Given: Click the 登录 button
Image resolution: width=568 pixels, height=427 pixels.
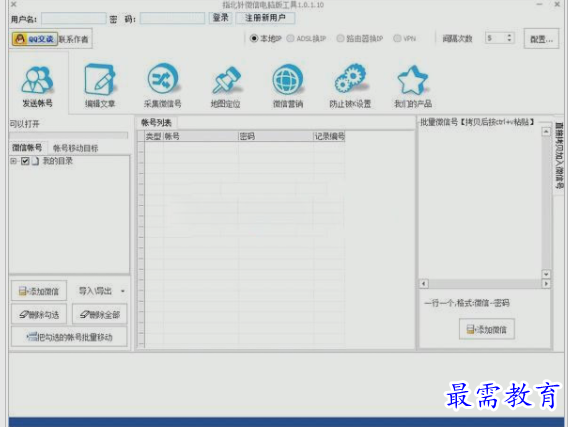Looking at the screenshot, I should [x=221, y=18].
